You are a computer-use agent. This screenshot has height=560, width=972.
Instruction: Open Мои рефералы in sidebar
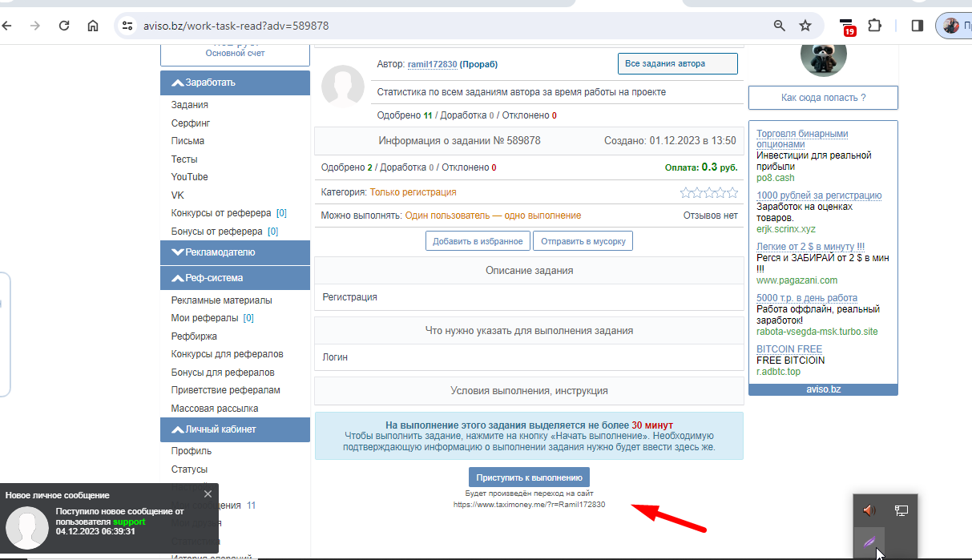point(204,318)
